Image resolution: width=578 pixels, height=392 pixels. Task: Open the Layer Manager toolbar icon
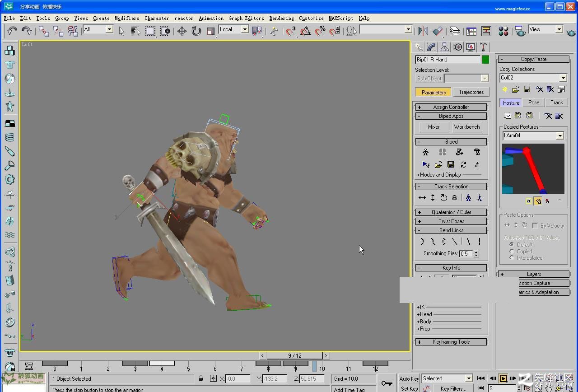[455, 31]
